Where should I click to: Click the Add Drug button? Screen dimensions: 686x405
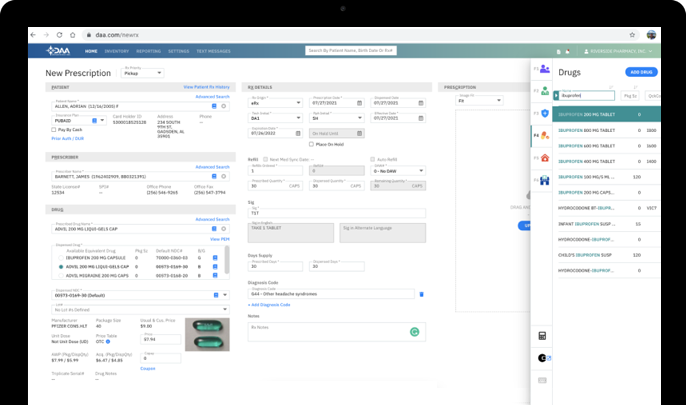[x=640, y=72]
